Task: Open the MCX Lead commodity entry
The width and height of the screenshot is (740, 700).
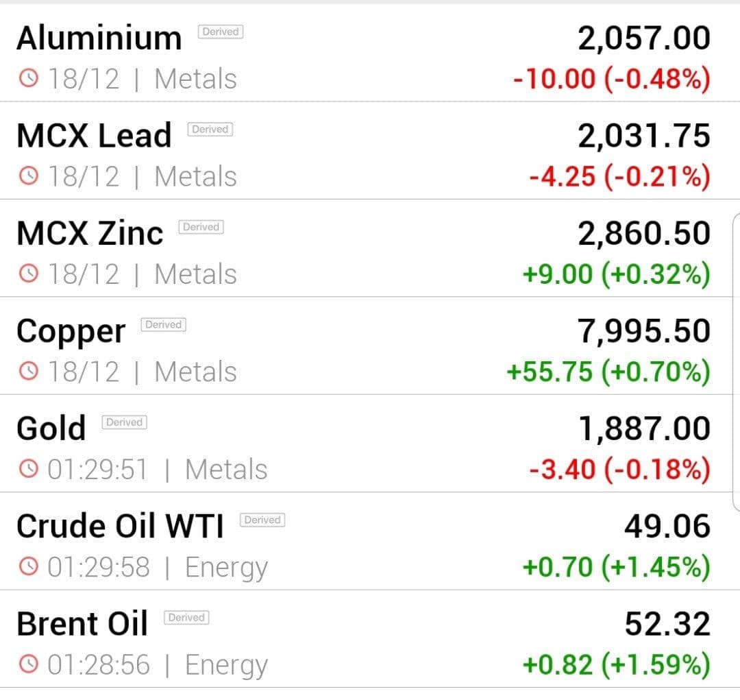Action: tap(370, 151)
